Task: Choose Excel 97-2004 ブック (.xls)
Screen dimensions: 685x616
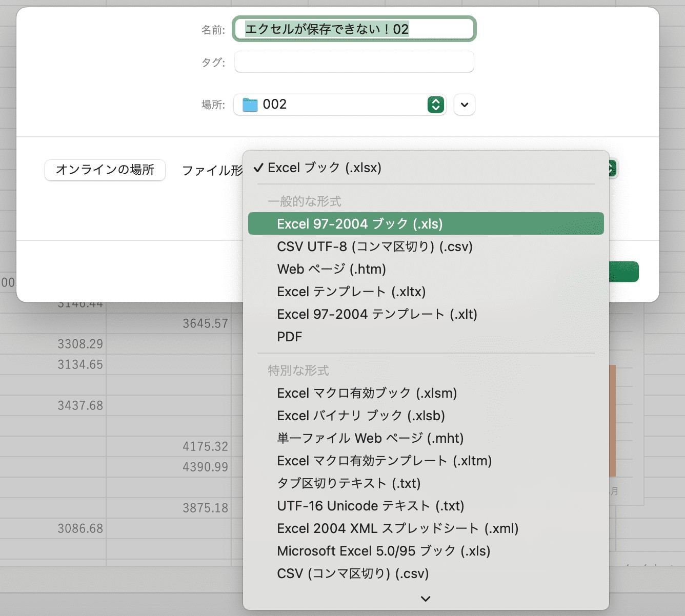Action: click(x=426, y=223)
